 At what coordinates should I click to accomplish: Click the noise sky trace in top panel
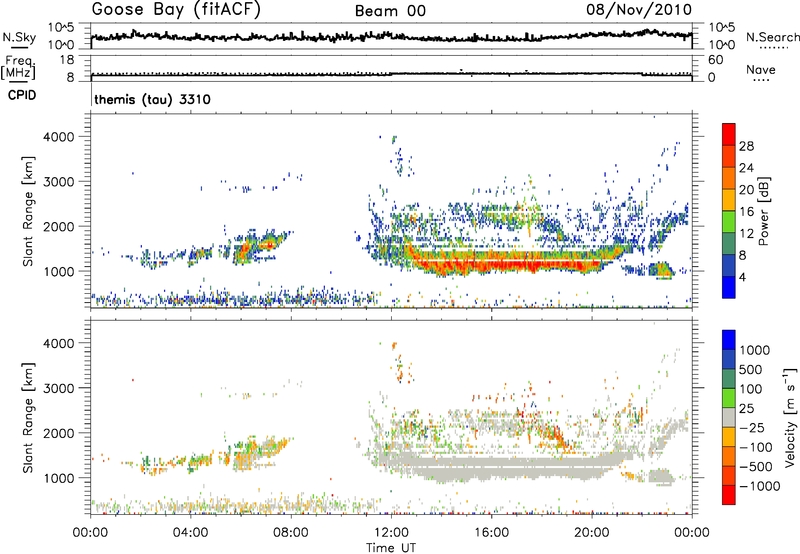pyautogui.click(x=391, y=37)
